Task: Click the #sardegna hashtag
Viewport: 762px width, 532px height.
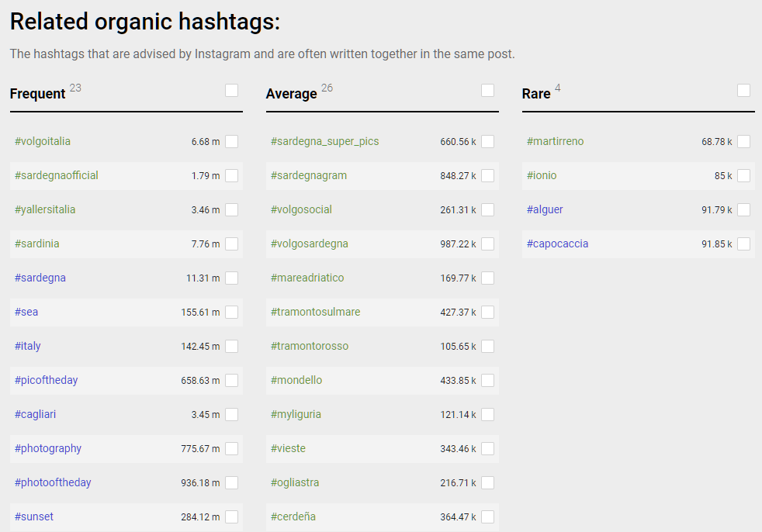Action: [40, 278]
